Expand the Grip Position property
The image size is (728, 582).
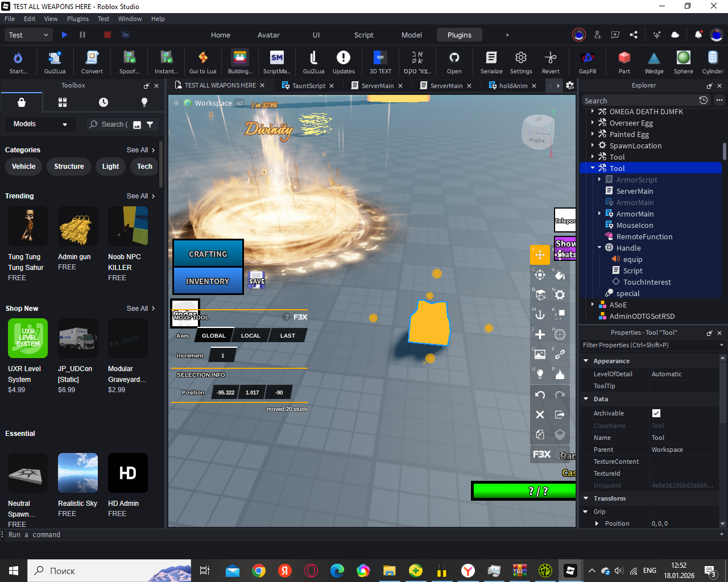pos(597,523)
